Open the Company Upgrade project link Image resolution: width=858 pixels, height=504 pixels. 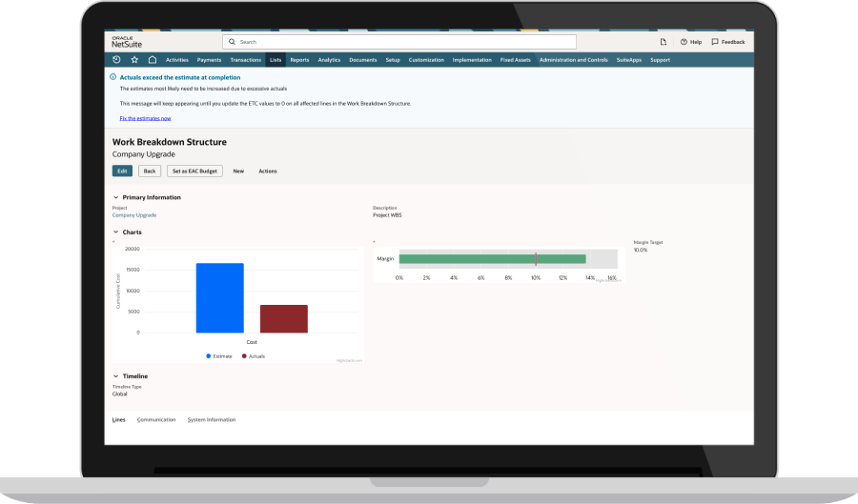tap(133, 215)
